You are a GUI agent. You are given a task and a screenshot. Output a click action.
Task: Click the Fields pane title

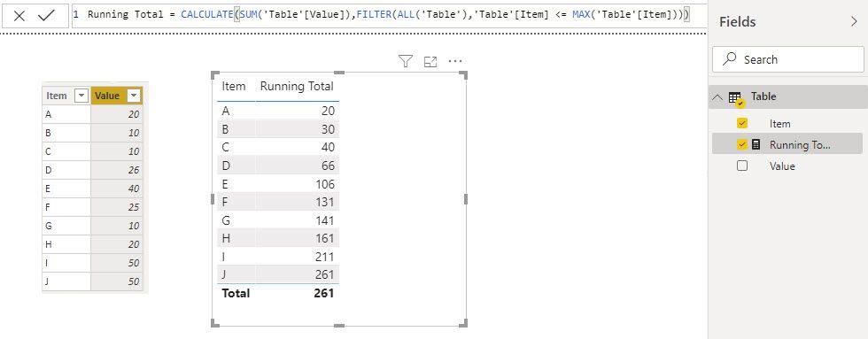(737, 21)
